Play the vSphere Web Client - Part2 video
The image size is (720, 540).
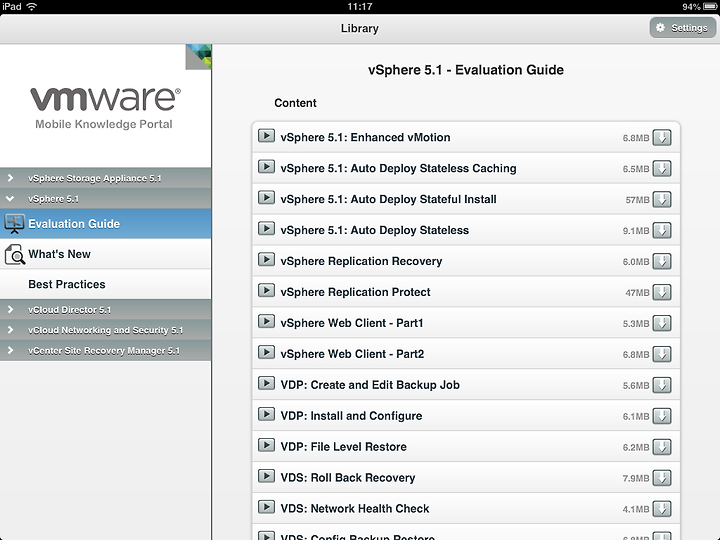point(266,352)
